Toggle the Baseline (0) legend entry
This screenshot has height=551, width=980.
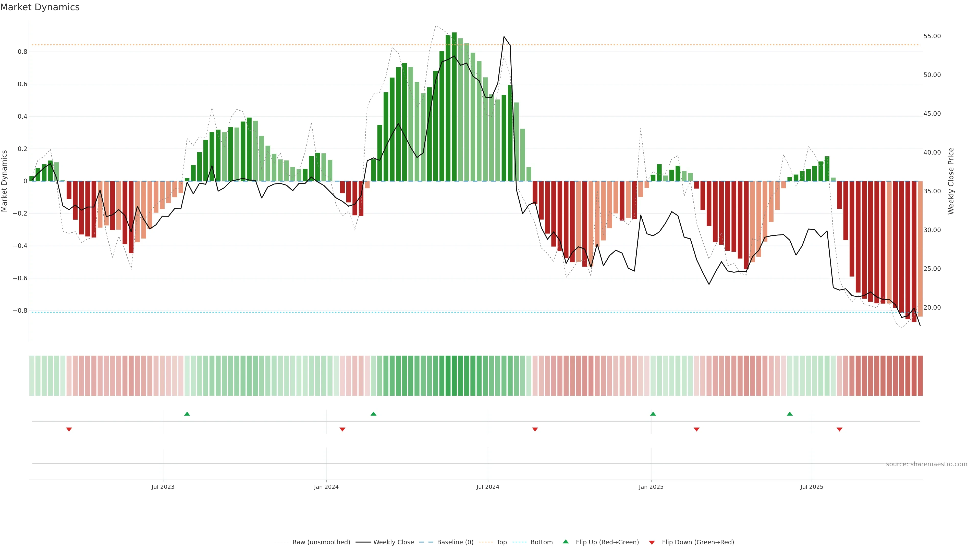coord(455,542)
